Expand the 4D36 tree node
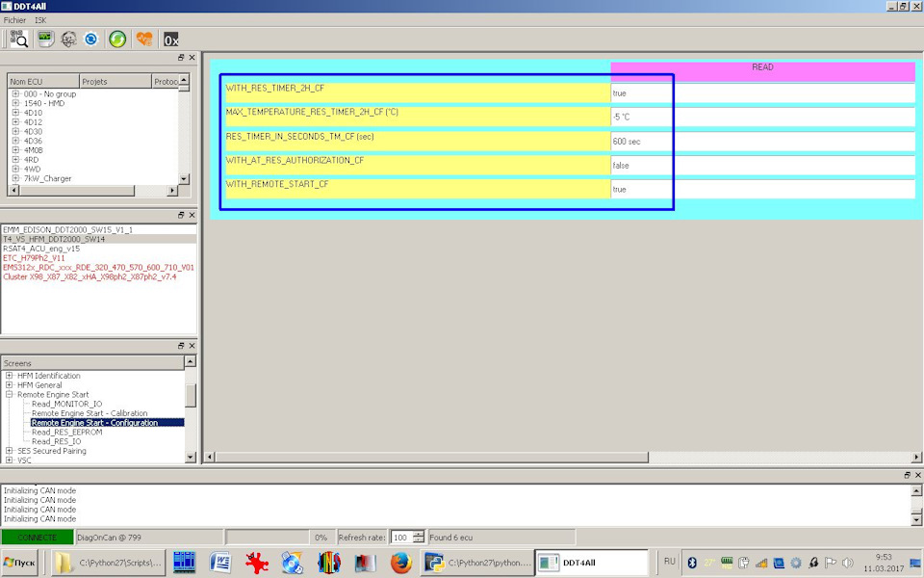Screen dimensions: 924x578 click(15, 141)
